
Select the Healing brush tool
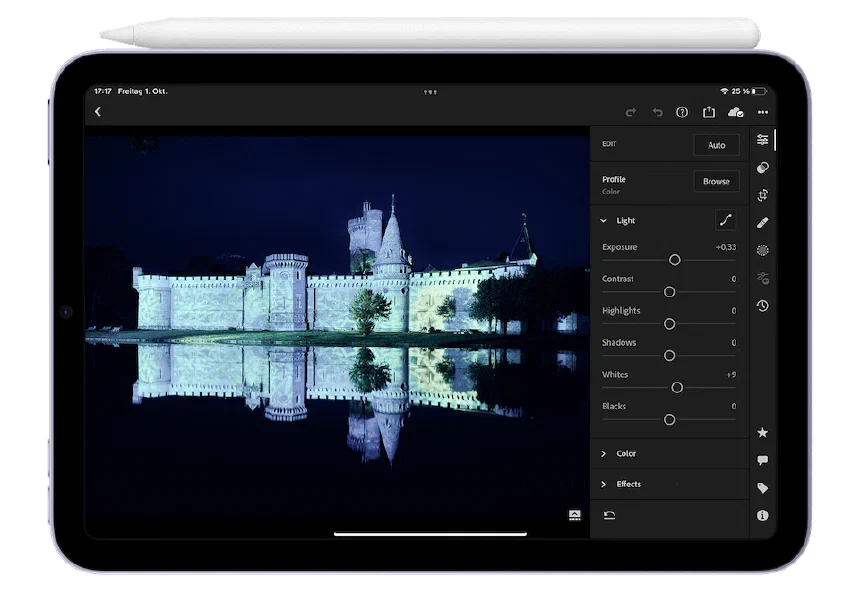pos(762,223)
